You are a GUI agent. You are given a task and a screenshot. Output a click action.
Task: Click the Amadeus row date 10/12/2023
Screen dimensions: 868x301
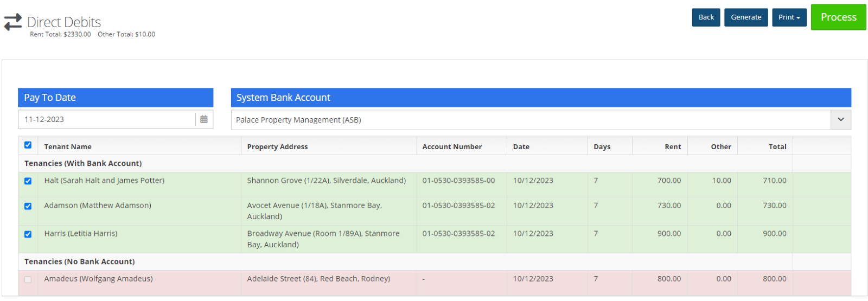pyautogui.click(x=533, y=279)
